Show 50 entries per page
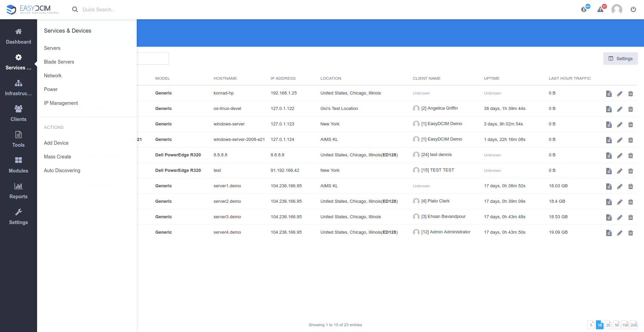The height and width of the screenshot is (332, 644). [617, 325]
